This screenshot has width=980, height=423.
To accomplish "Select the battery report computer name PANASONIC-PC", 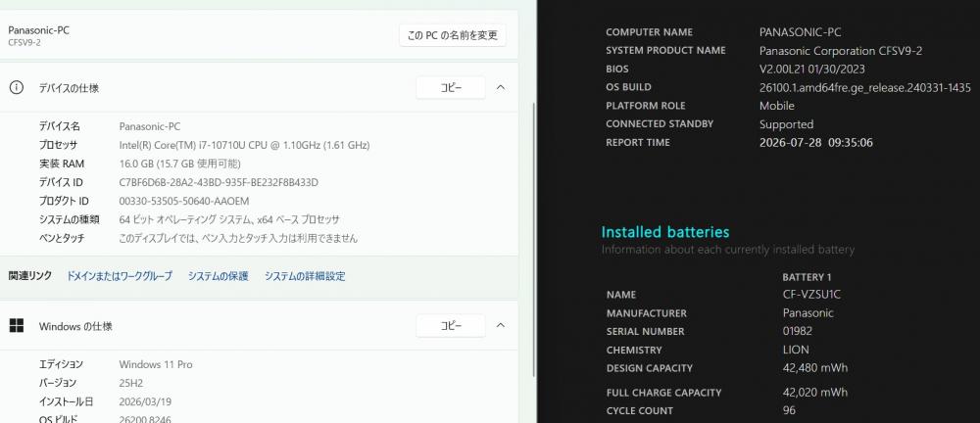I will [x=800, y=32].
